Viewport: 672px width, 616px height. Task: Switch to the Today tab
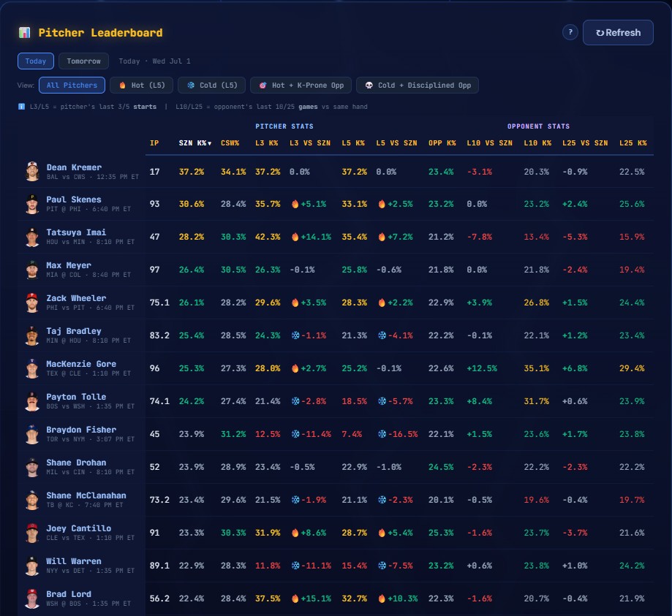[x=36, y=61]
